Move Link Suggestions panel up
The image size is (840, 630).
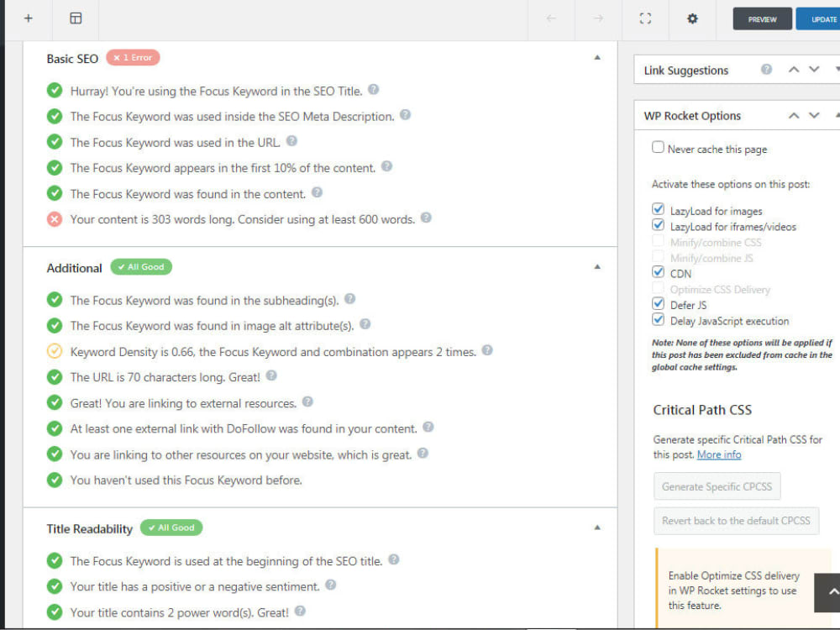pos(794,70)
